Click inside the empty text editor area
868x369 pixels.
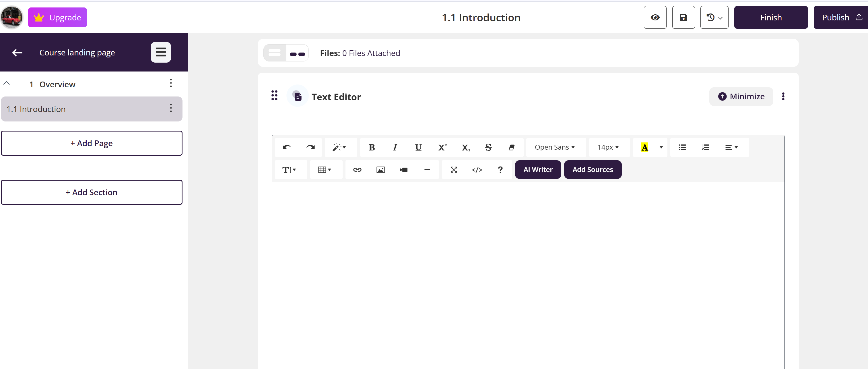(527, 270)
